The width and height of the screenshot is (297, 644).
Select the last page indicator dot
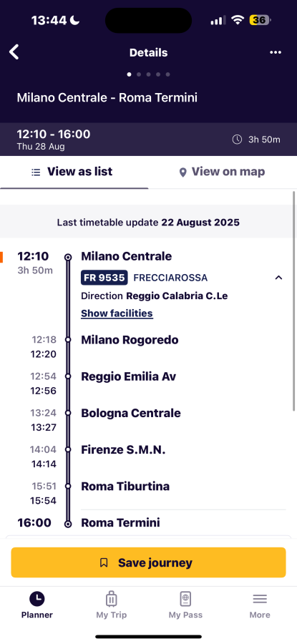tap(167, 74)
